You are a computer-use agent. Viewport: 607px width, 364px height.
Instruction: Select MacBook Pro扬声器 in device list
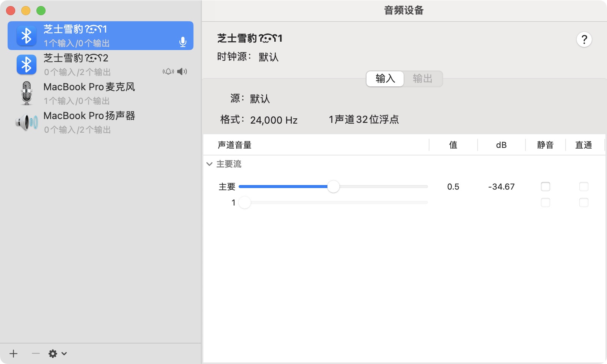pos(89,122)
